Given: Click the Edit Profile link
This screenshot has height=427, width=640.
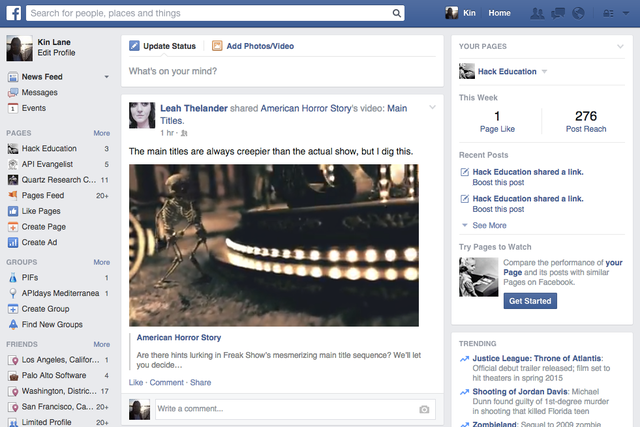Looking at the screenshot, I should pyautogui.click(x=56, y=53).
